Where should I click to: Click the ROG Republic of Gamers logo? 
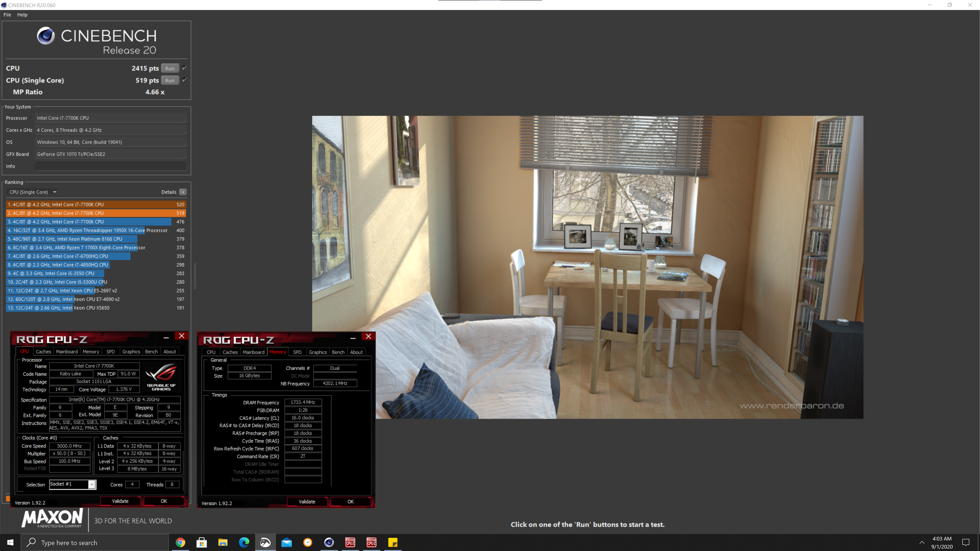(161, 377)
